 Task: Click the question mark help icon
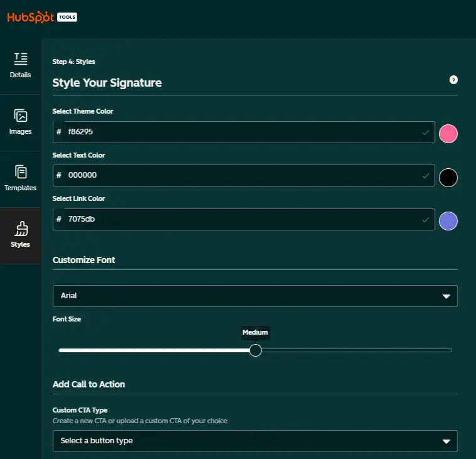coord(453,80)
